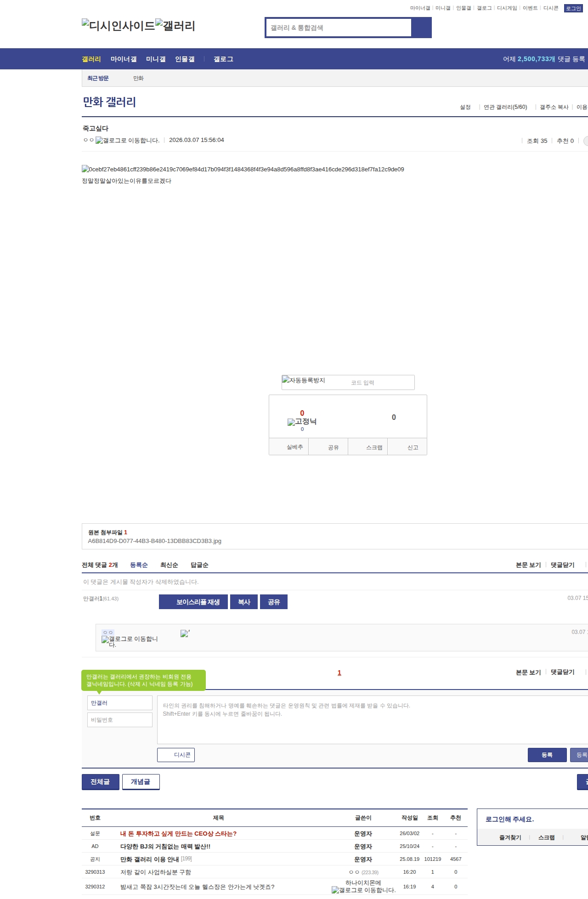Select 마이너갤 in the blue navigation bar
The image size is (588, 899).
tap(124, 59)
